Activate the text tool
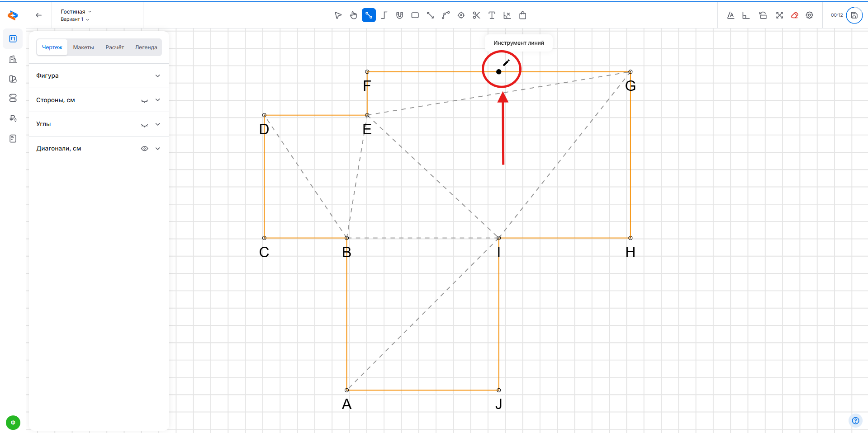 click(x=492, y=15)
